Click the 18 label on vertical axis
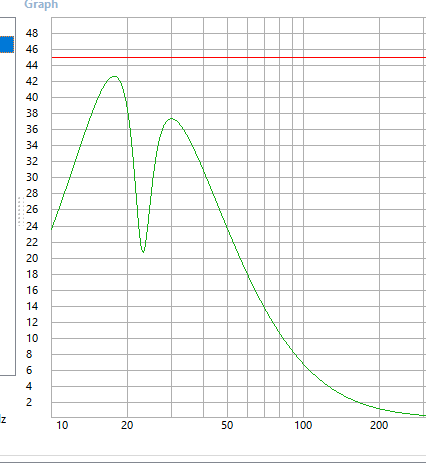This screenshot has height=476, width=426. pos(32,274)
